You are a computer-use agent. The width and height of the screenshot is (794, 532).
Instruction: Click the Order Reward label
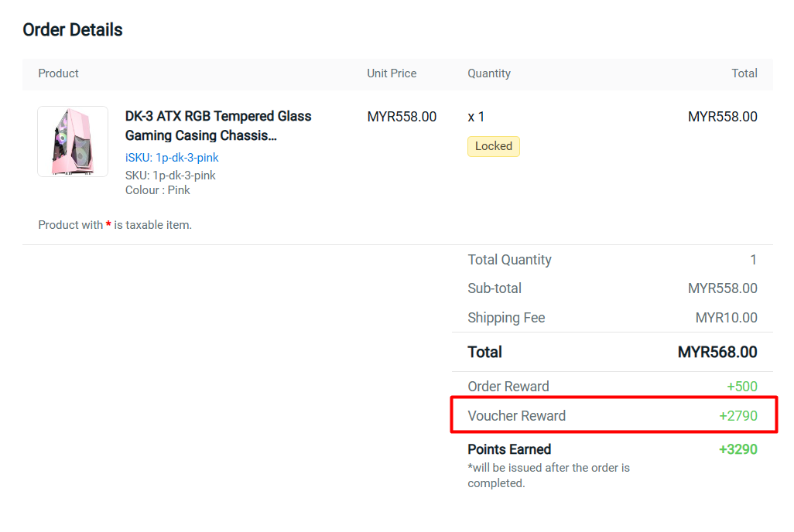point(508,386)
